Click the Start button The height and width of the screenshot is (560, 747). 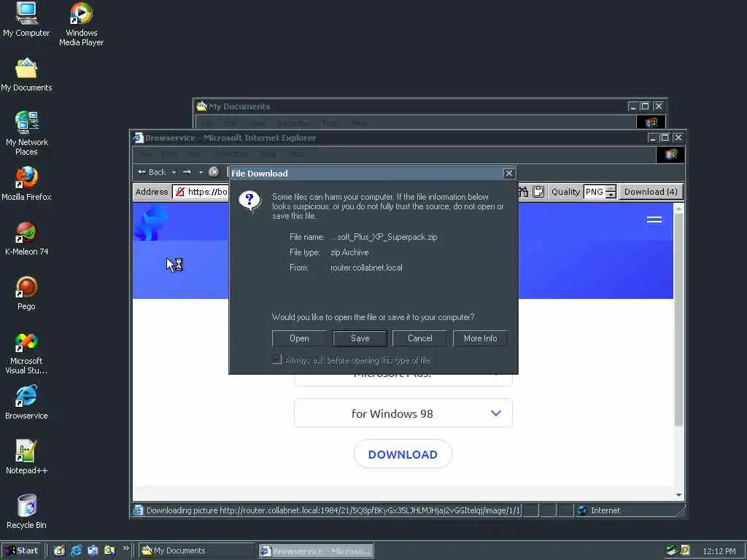[22, 551]
